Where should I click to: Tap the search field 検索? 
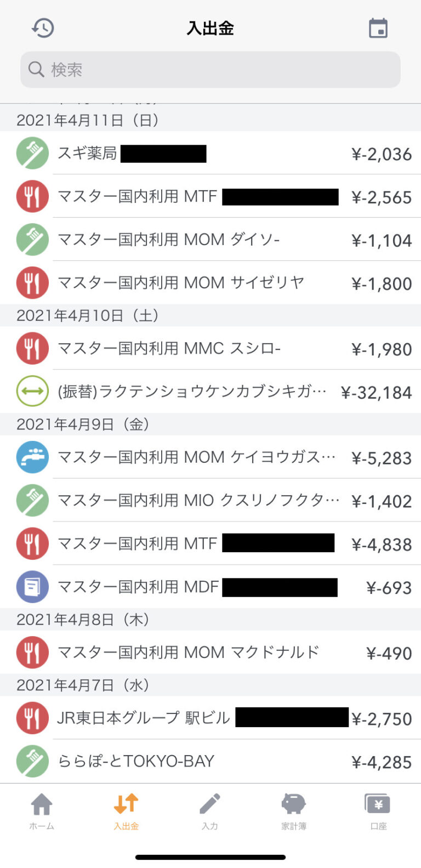[210, 70]
